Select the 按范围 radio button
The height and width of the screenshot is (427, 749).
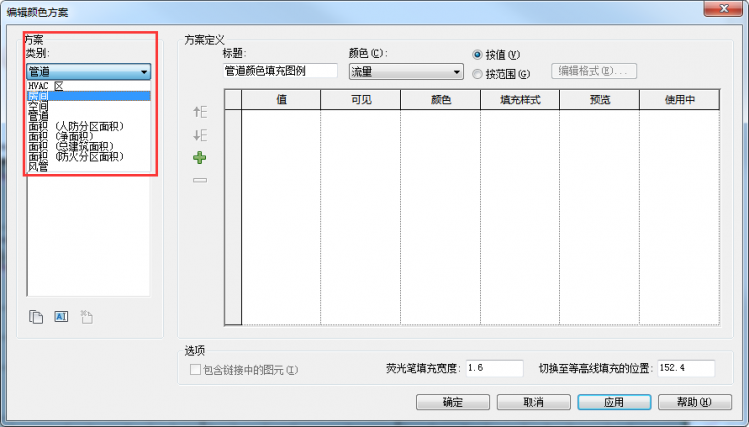[477, 73]
